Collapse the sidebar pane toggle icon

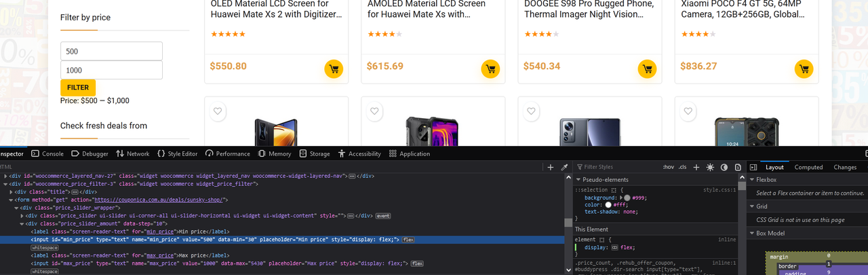coord(753,167)
